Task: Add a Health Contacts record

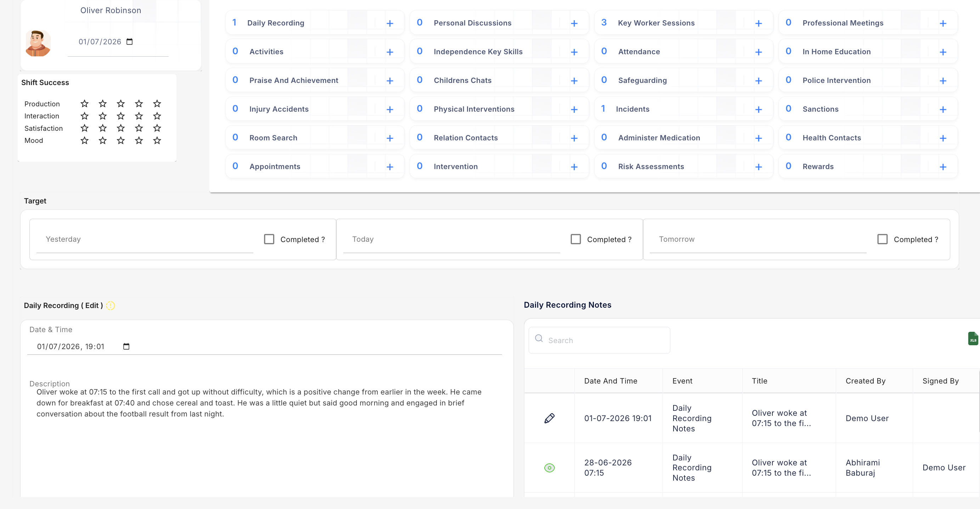Action: pyautogui.click(x=943, y=138)
